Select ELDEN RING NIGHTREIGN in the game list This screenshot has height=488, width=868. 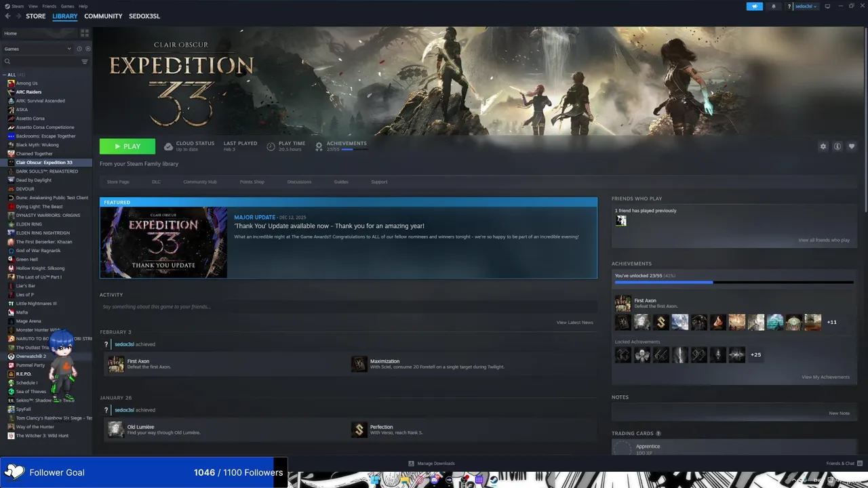coord(43,233)
